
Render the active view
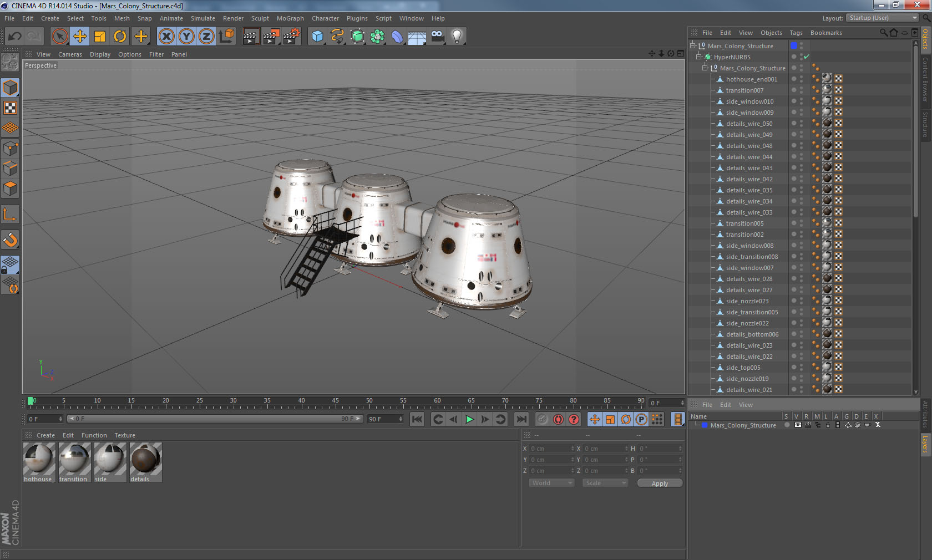point(251,37)
